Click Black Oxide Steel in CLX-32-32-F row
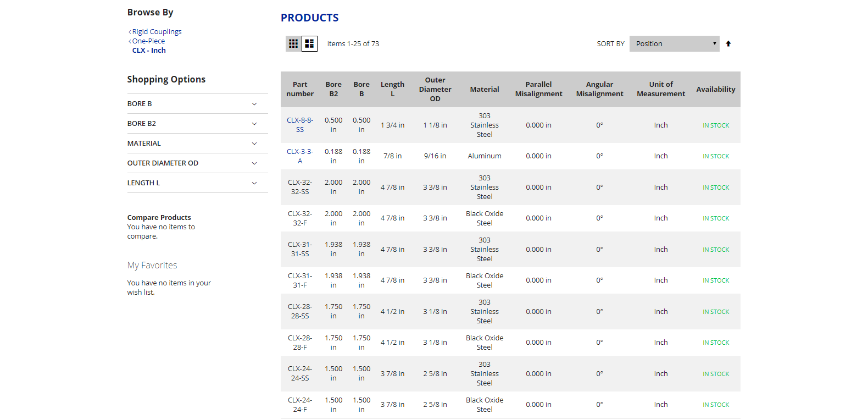This screenshot has width=868, height=419. [x=485, y=218]
